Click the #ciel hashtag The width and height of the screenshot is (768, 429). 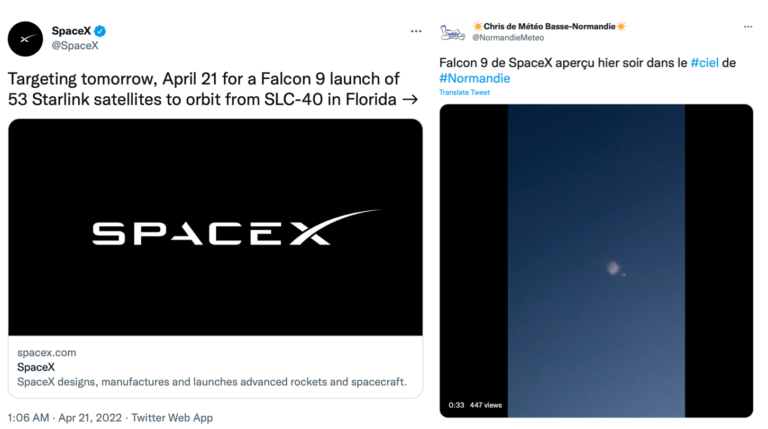pos(704,63)
